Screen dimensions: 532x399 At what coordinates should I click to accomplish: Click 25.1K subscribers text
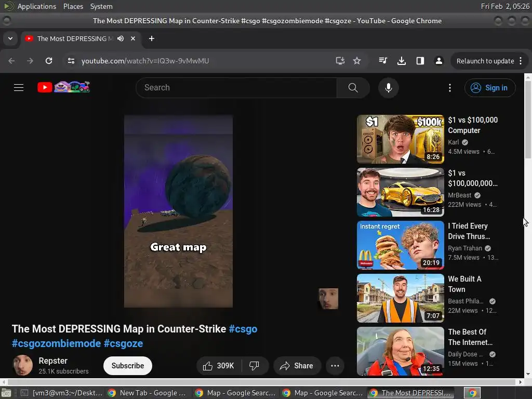[63, 371]
